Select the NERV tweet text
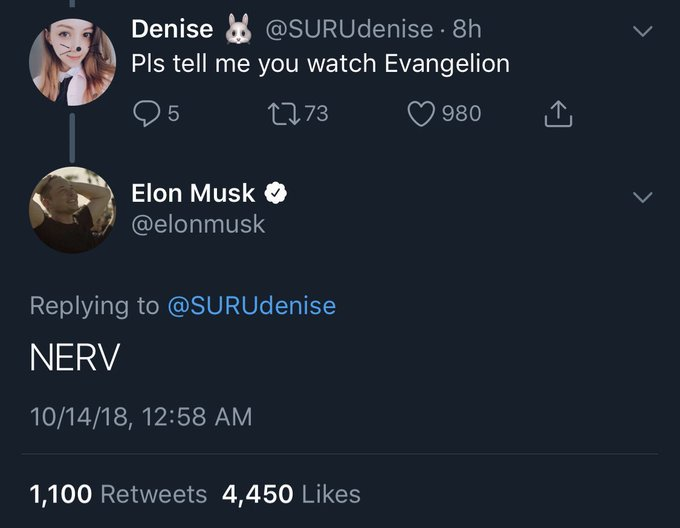Image resolution: width=680 pixels, height=528 pixels. point(75,357)
